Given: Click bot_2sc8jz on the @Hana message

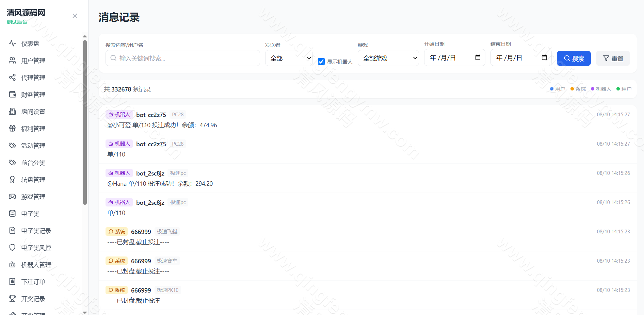Looking at the screenshot, I should (150, 173).
